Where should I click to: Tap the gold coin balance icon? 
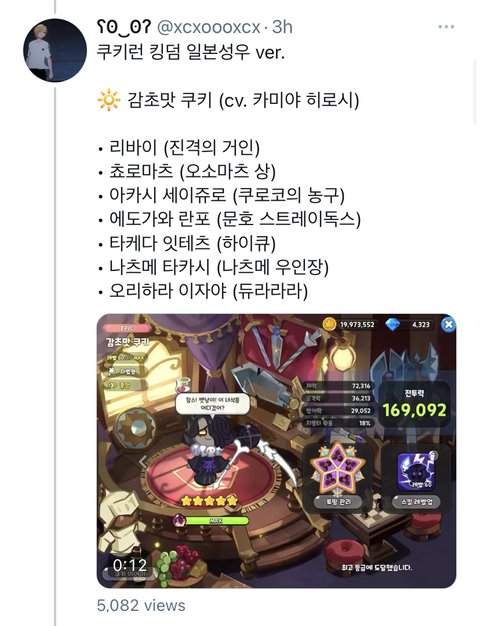point(329,324)
